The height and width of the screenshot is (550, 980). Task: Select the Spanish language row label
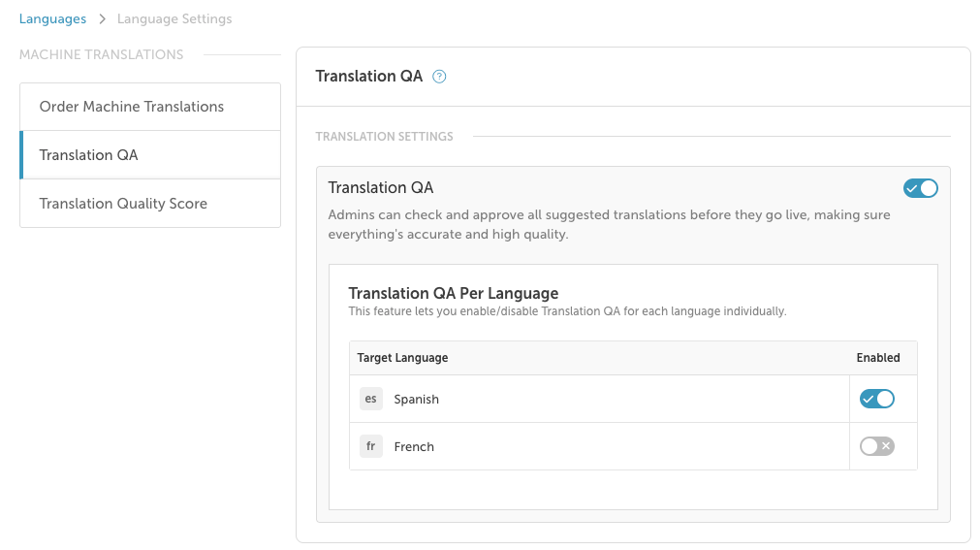(416, 400)
